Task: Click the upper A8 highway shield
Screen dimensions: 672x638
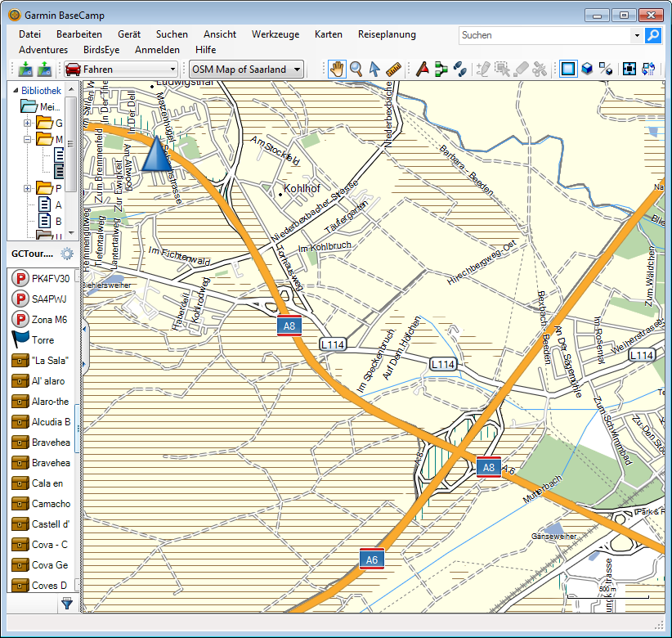Action: pos(289,326)
